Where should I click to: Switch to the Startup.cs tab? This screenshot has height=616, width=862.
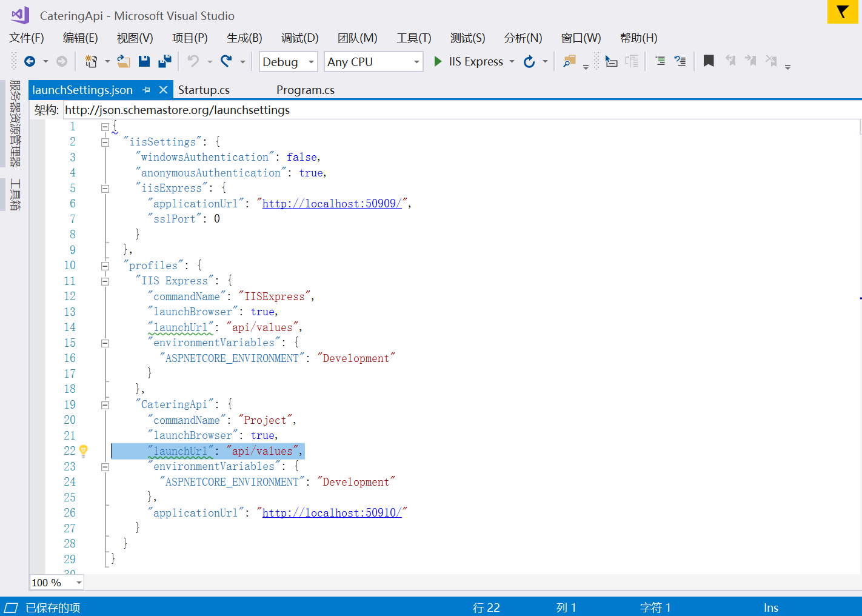[204, 90]
